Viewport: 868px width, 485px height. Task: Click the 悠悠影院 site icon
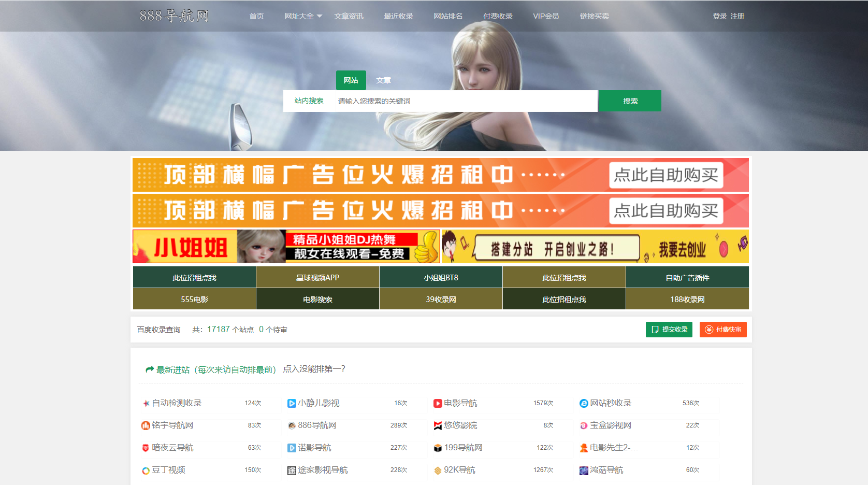coord(437,425)
